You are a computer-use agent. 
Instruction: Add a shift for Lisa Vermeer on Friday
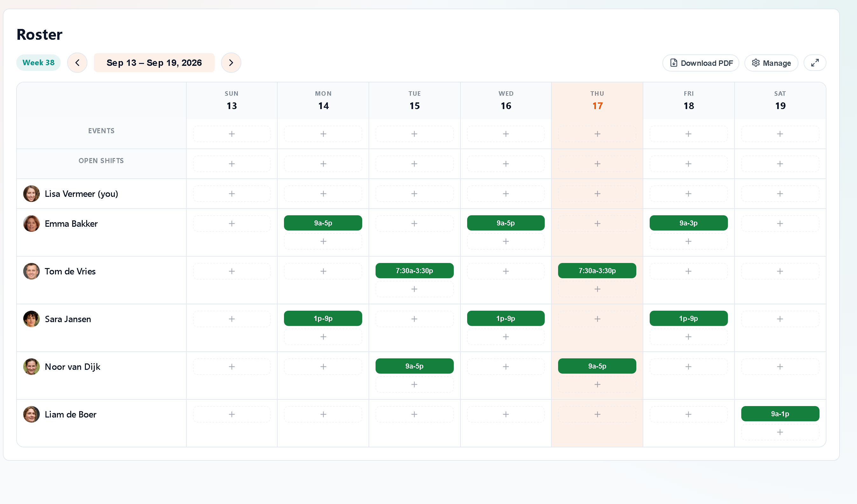click(x=688, y=194)
